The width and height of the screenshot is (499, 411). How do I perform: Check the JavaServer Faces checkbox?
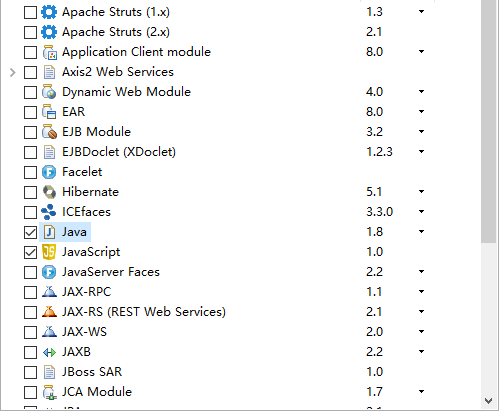(30, 272)
